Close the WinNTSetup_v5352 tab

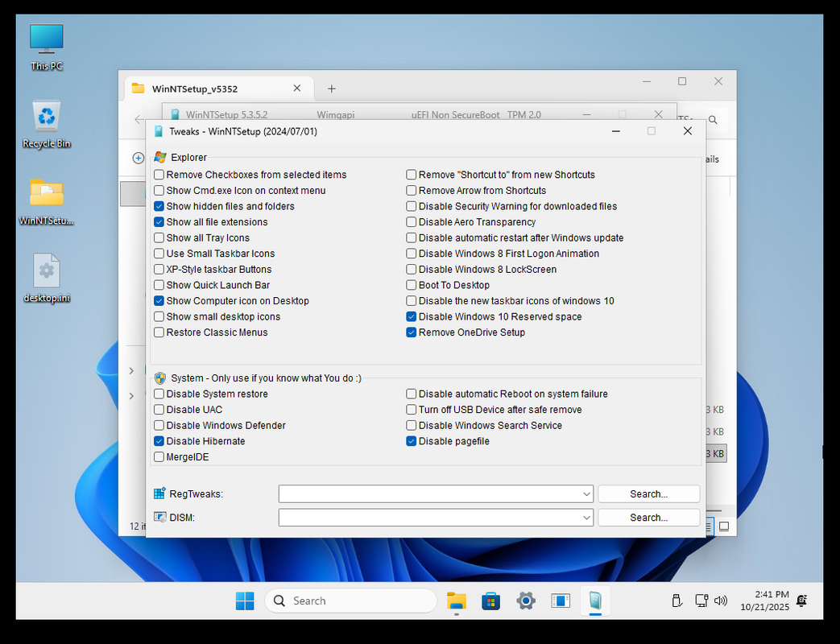click(x=297, y=89)
